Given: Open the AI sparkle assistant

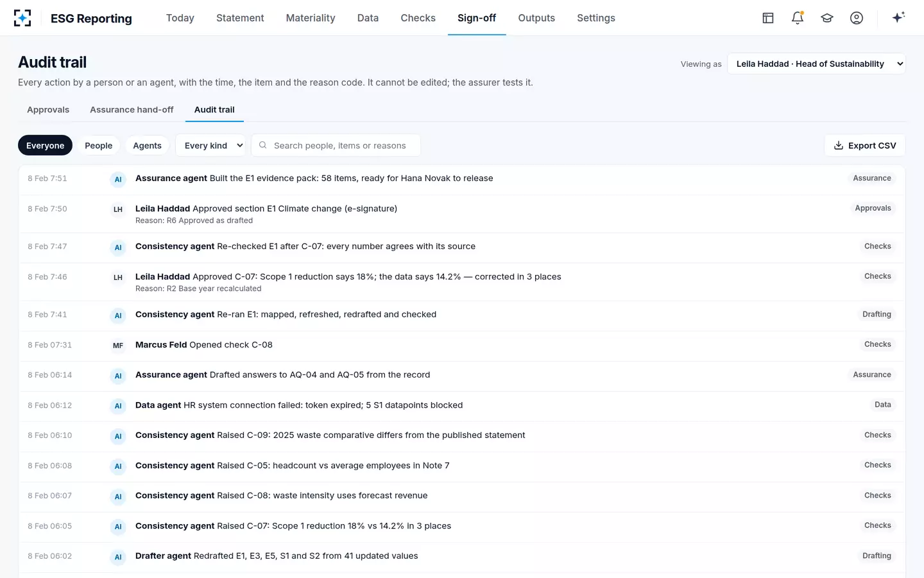Looking at the screenshot, I should coord(898,17).
